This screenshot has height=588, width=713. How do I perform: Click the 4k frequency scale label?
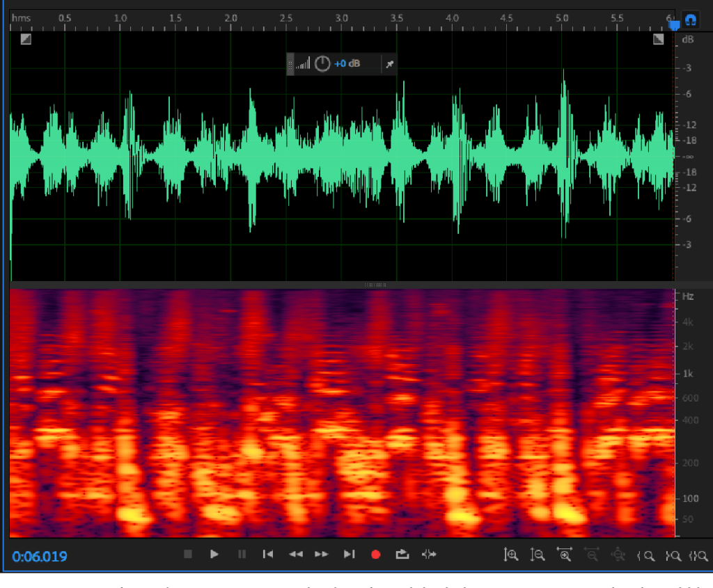click(687, 322)
